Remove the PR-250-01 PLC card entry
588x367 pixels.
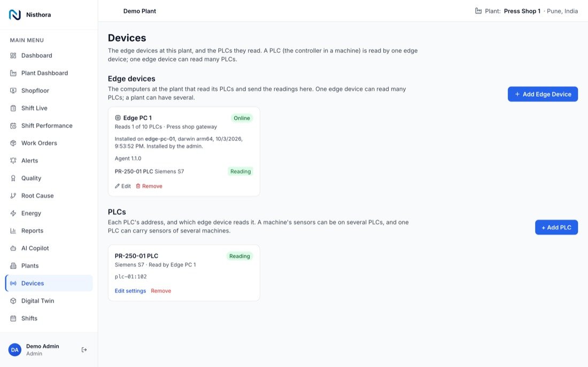coord(161,291)
